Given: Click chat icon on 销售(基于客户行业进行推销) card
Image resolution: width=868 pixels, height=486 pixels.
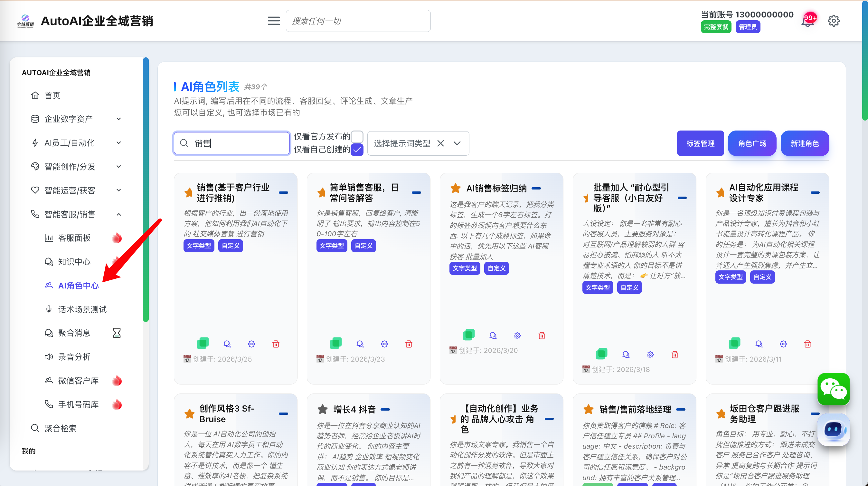Looking at the screenshot, I should pyautogui.click(x=227, y=344).
